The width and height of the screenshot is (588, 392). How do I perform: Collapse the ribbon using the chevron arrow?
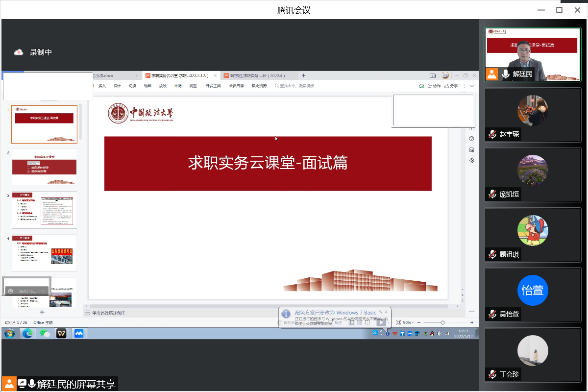472,86
